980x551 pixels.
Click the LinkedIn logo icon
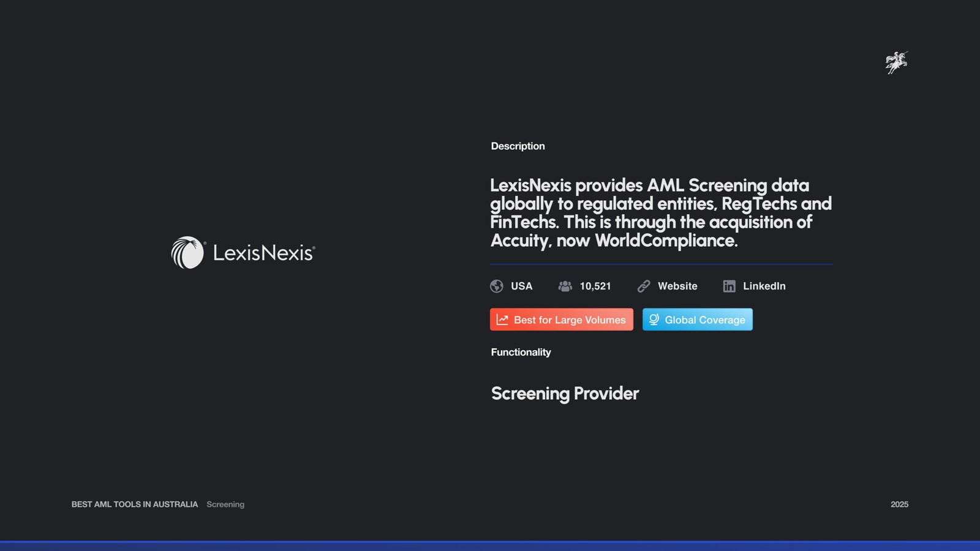(x=729, y=286)
